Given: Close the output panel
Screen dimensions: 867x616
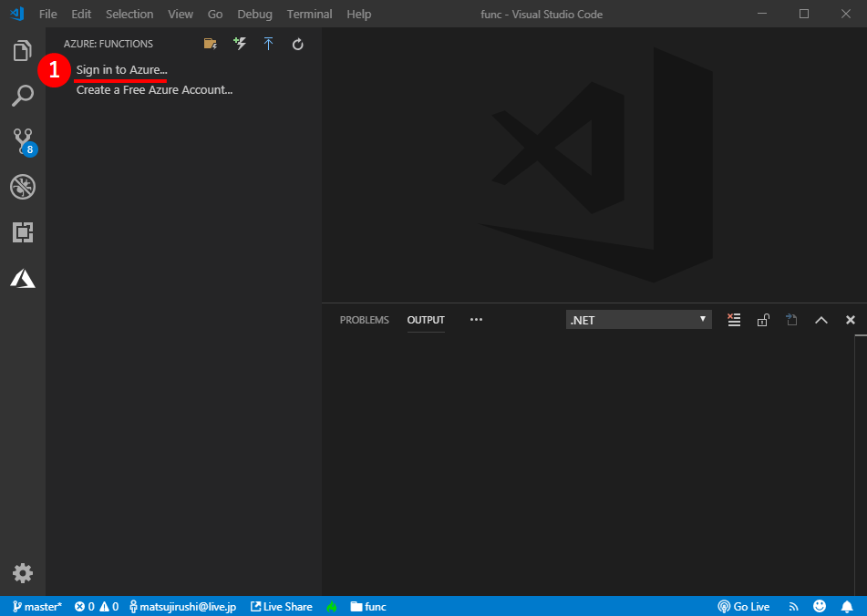Looking at the screenshot, I should [x=851, y=320].
